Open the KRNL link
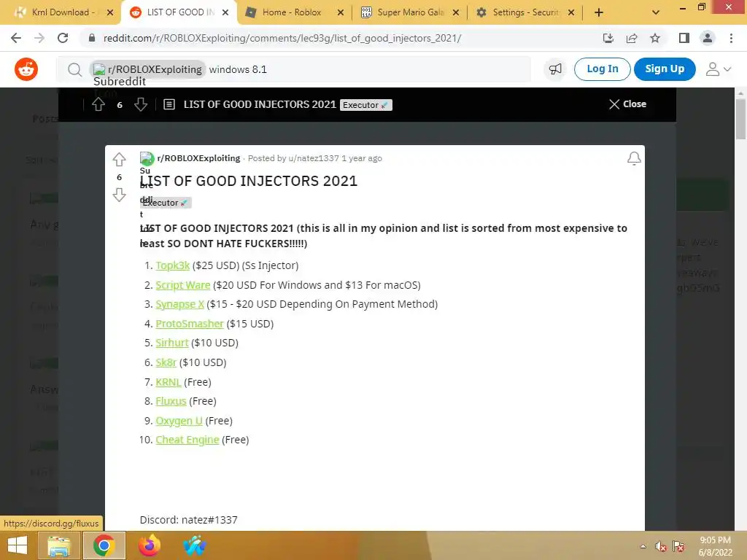 click(169, 382)
